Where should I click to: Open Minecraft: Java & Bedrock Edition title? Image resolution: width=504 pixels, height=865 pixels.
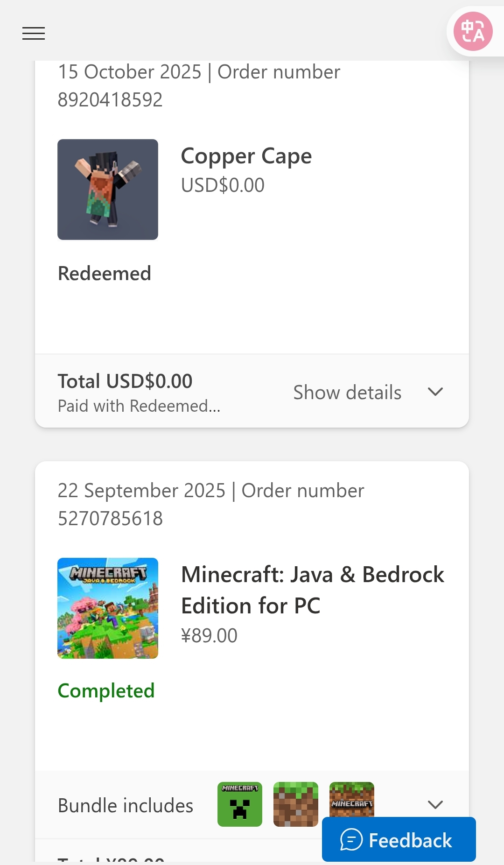pos(312,590)
